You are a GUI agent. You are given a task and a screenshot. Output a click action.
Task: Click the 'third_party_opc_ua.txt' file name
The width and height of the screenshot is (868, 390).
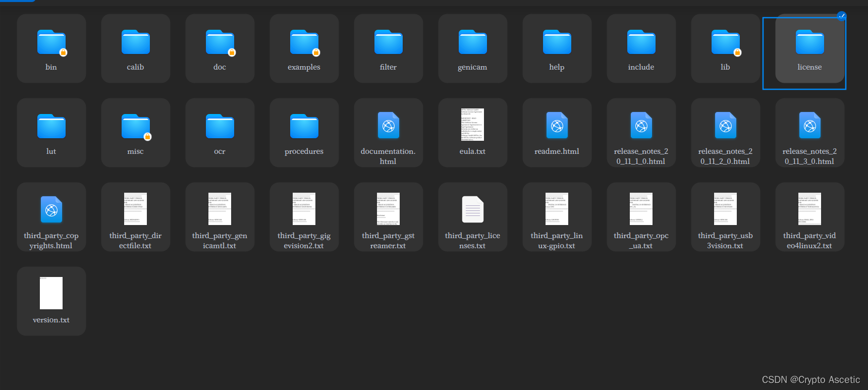(x=641, y=241)
